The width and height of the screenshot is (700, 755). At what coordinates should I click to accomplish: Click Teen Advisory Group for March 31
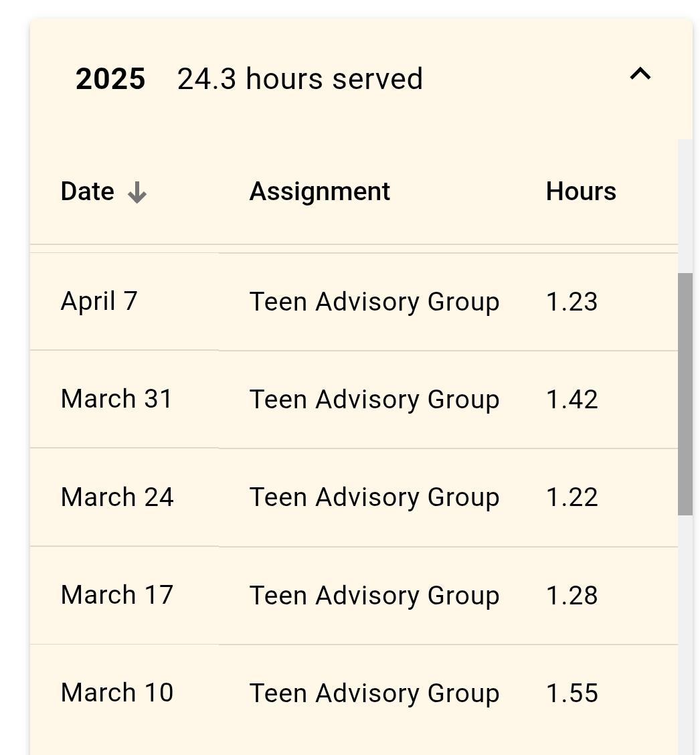374,400
